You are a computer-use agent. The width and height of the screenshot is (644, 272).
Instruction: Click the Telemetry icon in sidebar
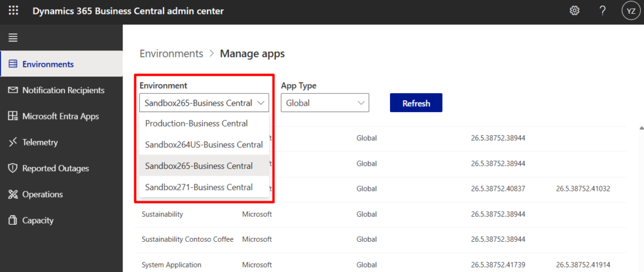pyautogui.click(x=12, y=142)
